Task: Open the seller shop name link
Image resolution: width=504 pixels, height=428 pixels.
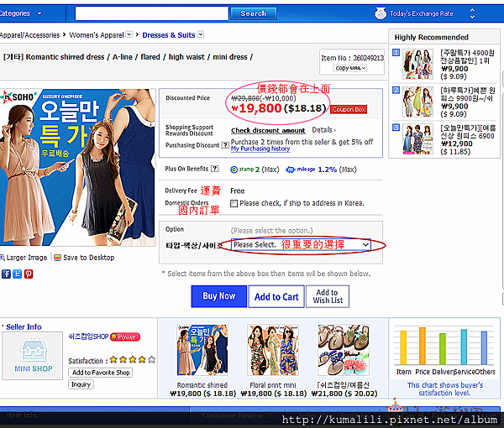Action: pyautogui.click(x=88, y=337)
